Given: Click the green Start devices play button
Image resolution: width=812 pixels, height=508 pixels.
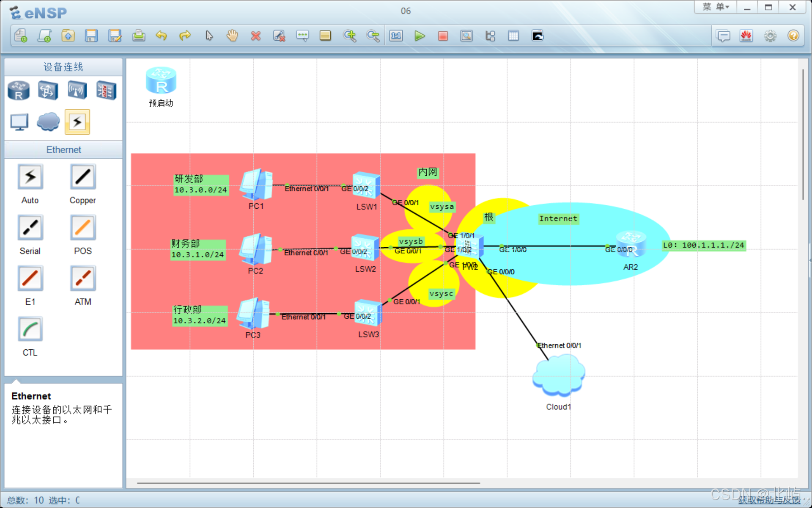Looking at the screenshot, I should [x=420, y=36].
